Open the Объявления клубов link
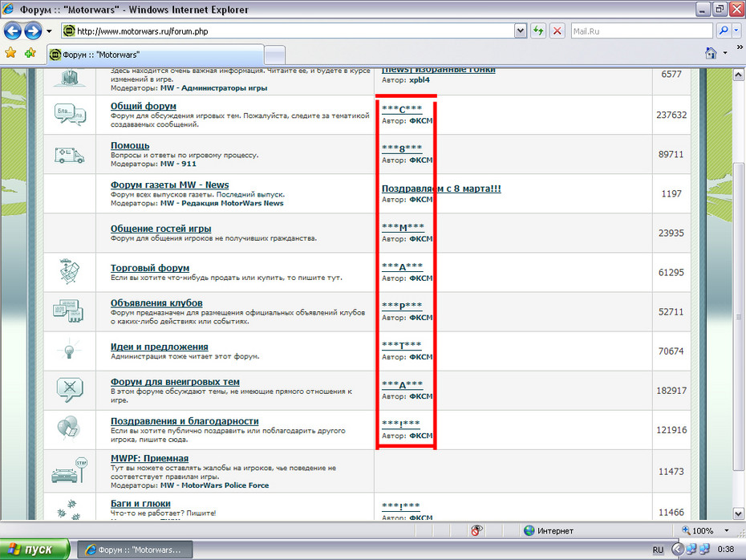Screen dimensions: 746x560 156,303
